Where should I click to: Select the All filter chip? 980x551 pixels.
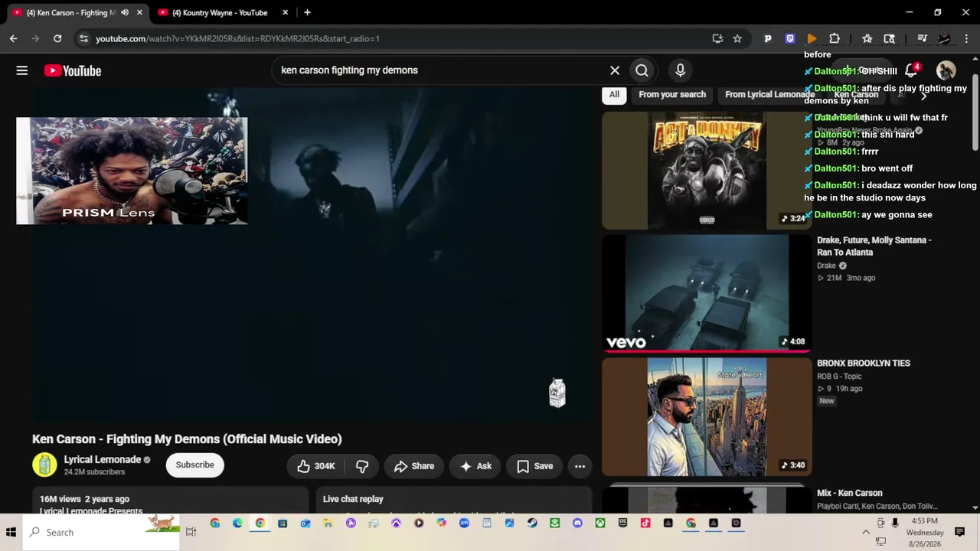coord(614,94)
